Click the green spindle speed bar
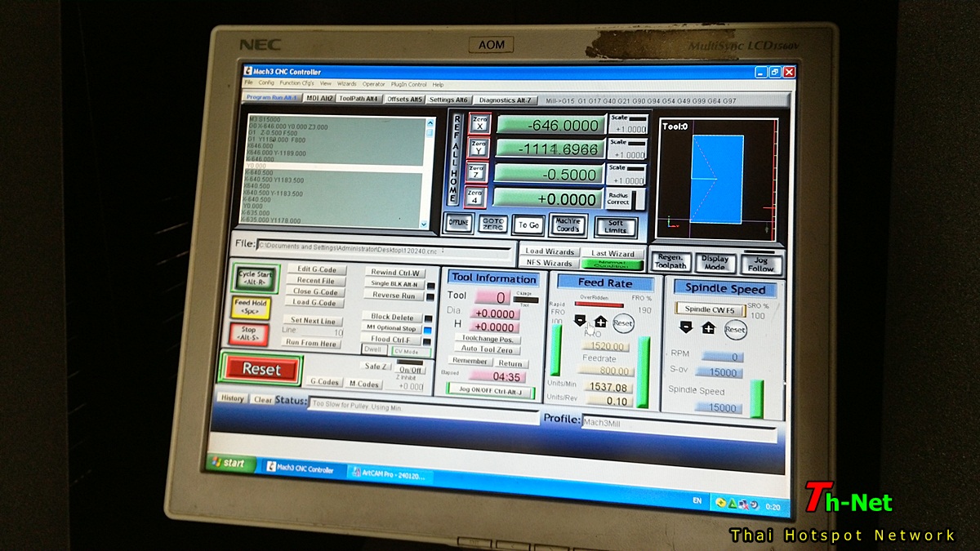 coord(756,400)
